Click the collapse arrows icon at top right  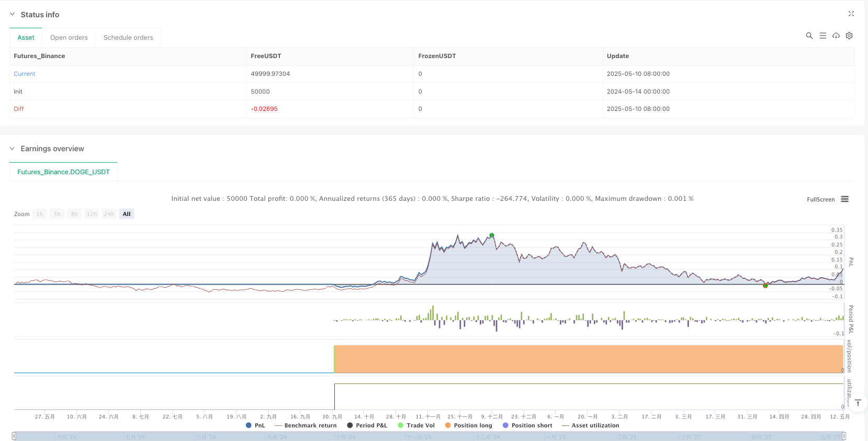[x=851, y=14]
